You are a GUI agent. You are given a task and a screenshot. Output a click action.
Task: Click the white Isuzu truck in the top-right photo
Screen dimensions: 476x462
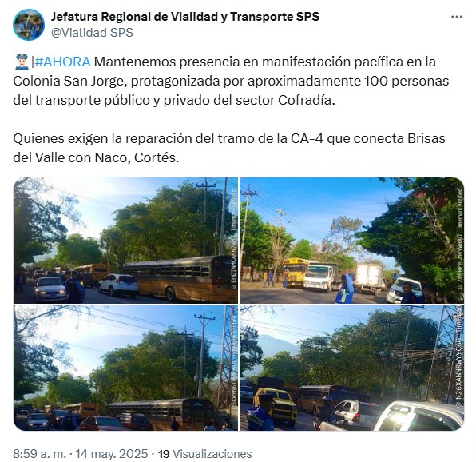(x=319, y=277)
